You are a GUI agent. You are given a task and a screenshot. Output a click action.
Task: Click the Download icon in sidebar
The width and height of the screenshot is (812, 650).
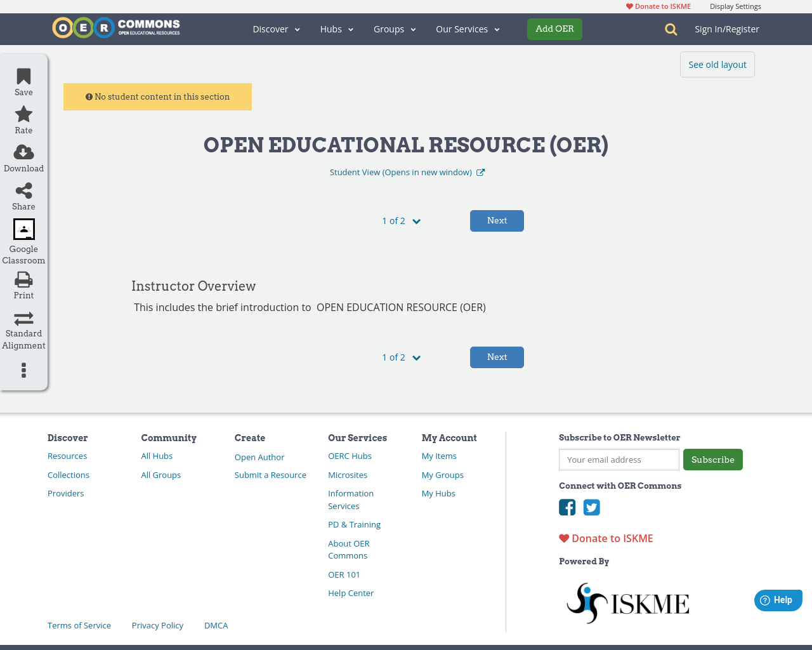23,152
